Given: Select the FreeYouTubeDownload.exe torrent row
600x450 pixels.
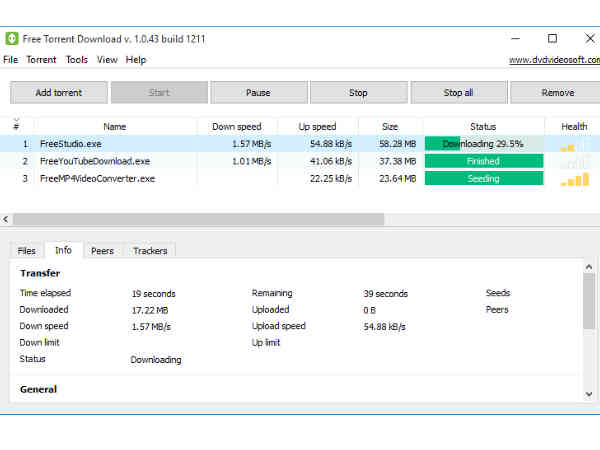Looking at the screenshot, I should click(300, 161).
